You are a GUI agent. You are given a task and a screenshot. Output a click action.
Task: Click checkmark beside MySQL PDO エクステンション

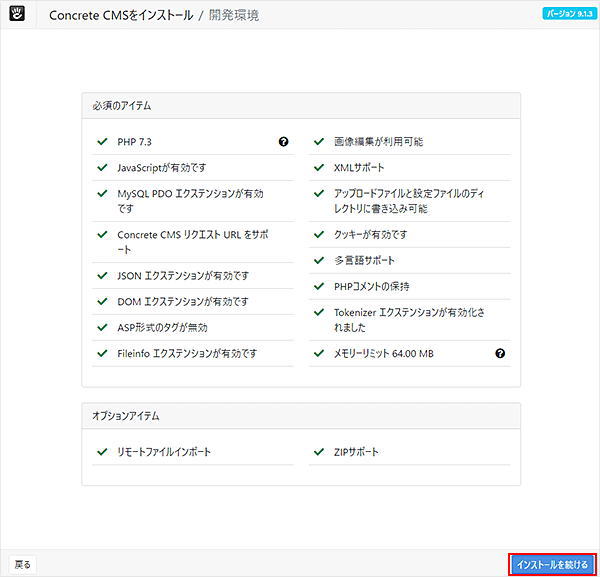102,193
